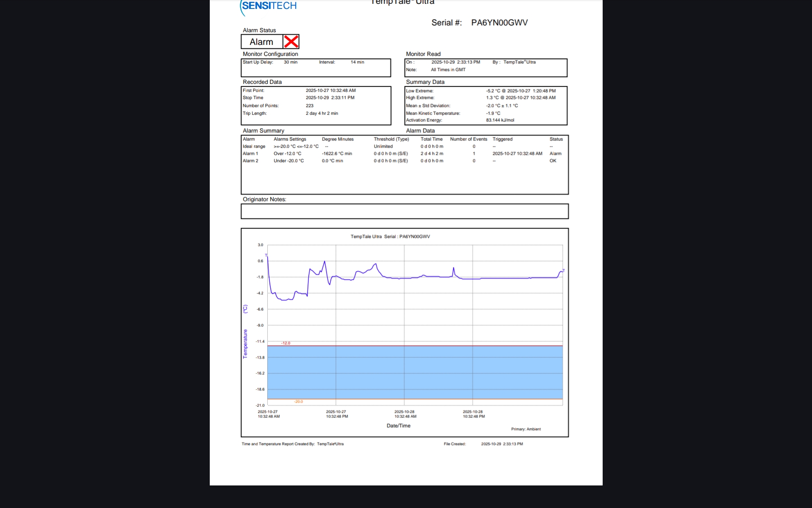The image size is (812, 508).
Task: Click the Originator Notes empty field
Action: (x=404, y=211)
